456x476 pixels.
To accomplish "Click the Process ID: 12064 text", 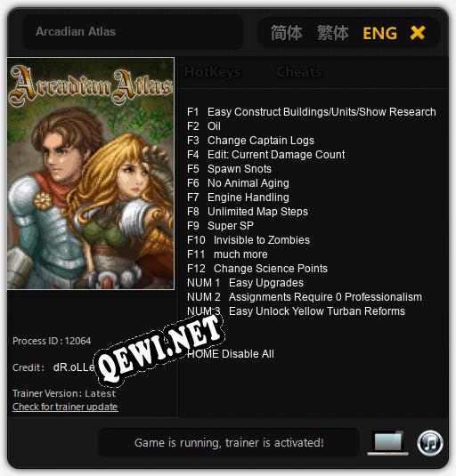I will (52, 341).
